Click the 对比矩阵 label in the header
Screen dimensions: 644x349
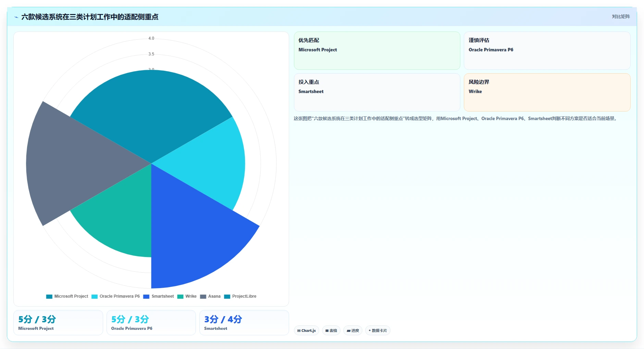tap(621, 16)
